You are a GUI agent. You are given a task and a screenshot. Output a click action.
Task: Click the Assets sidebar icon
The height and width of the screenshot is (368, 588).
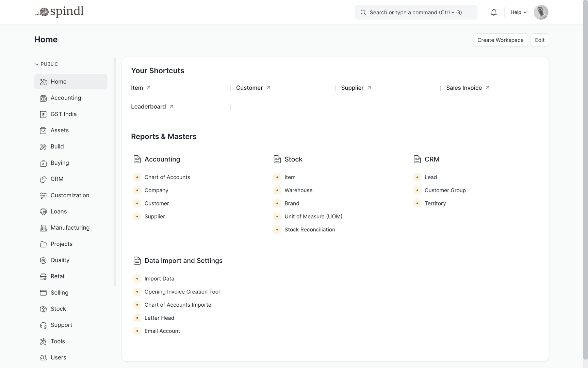pyautogui.click(x=43, y=131)
